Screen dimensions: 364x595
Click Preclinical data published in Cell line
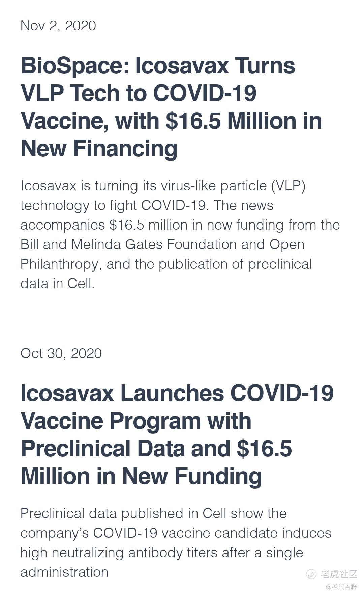pos(153,513)
